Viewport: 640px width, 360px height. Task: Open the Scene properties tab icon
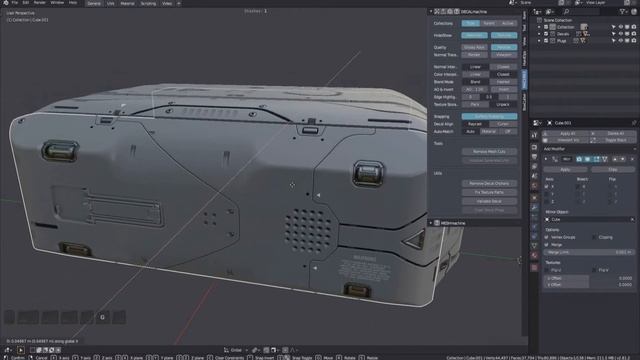click(x=534, y=176)
